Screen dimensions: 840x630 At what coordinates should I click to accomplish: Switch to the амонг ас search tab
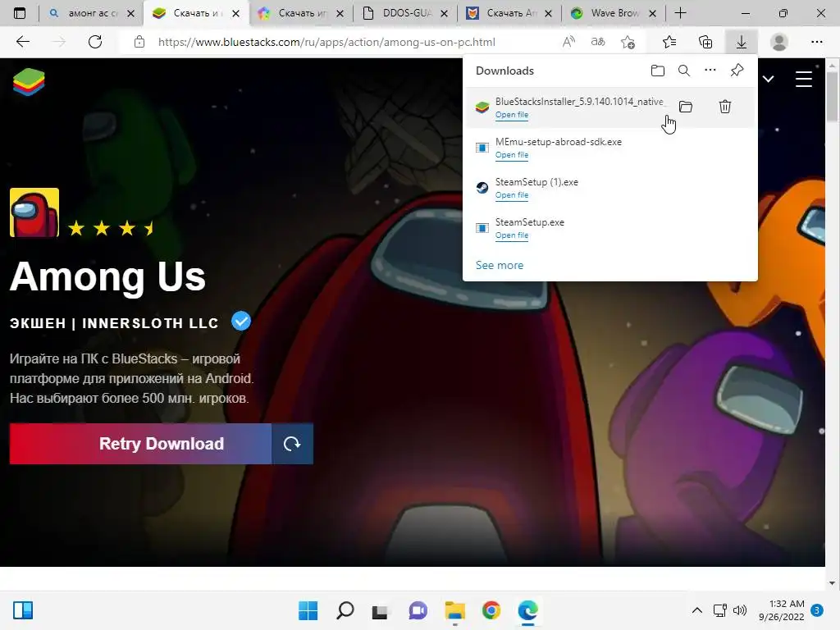click(91, 13)
